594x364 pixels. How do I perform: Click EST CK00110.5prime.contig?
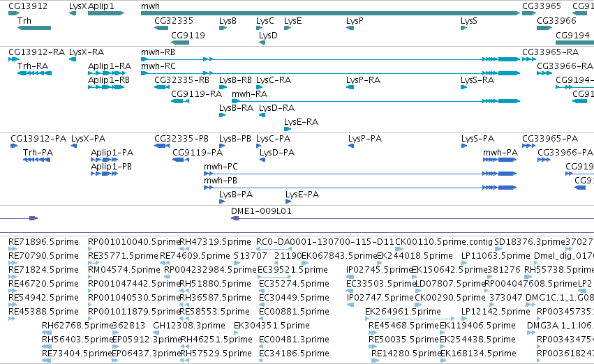click(x=399, y=249)
